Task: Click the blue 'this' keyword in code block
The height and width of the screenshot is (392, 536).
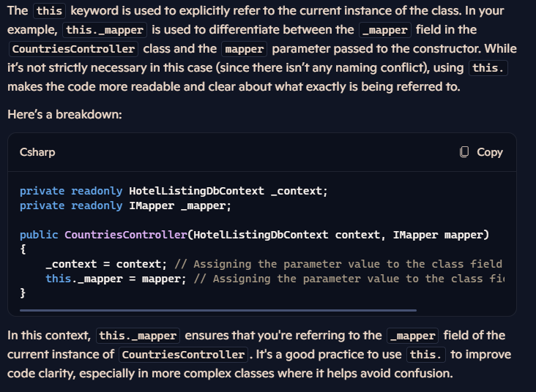Action: (x=59, y=279)
